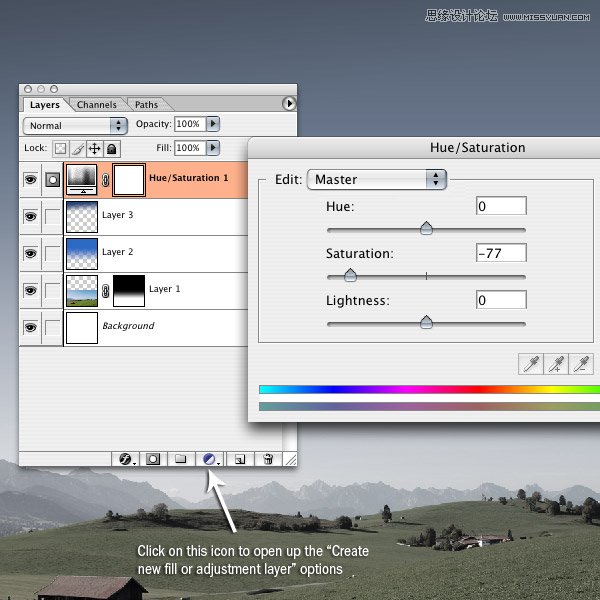Click the Hue slider handle
This screenshot has width=600, height=600.
pyautogui.click(x=426, y=228)
